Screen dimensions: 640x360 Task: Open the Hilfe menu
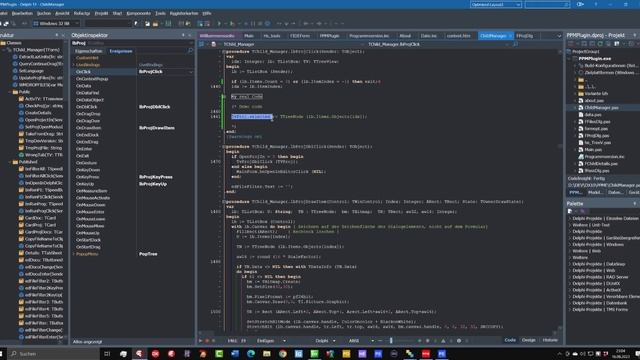[207, 13]
